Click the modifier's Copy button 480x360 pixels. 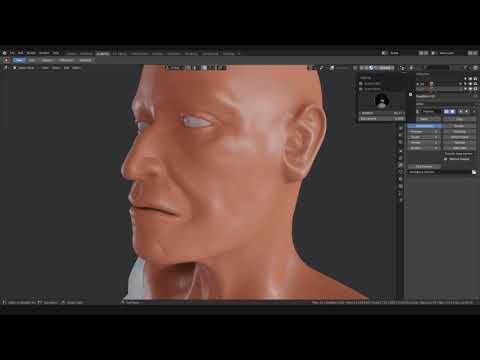tap(459, 119)
